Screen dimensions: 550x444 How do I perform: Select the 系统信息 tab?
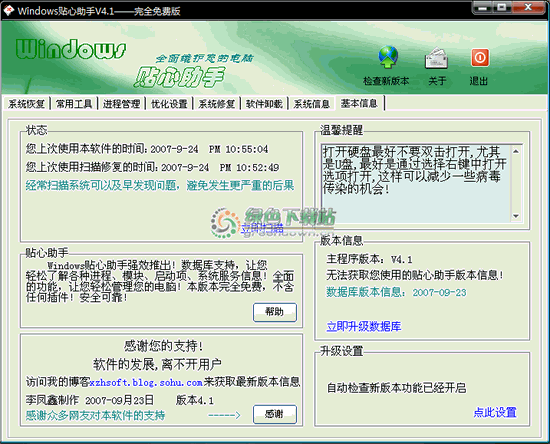pos(311,104)
